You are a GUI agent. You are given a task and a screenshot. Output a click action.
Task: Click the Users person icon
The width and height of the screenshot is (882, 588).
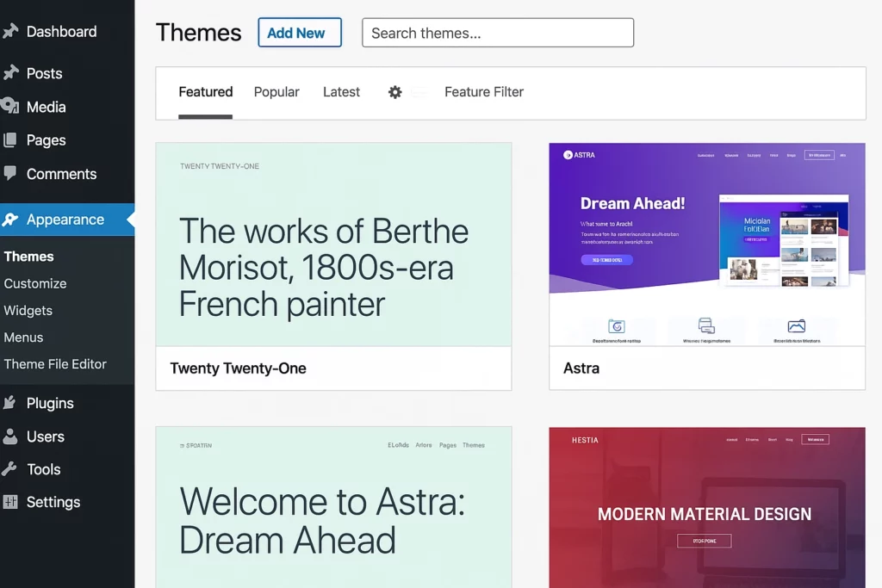10,436
